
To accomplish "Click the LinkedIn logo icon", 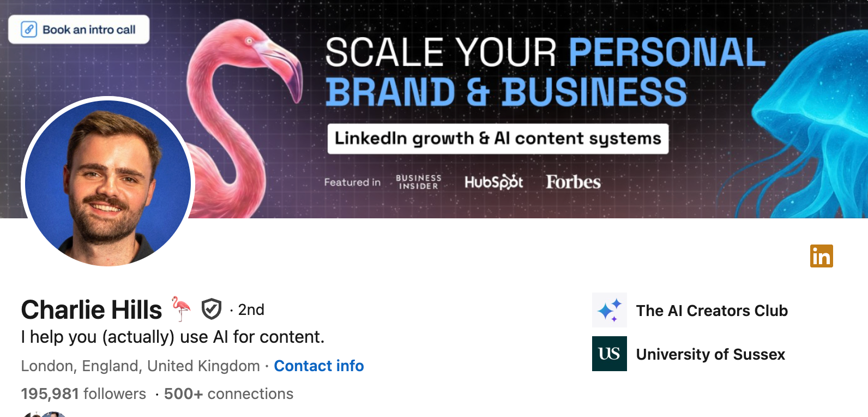I will [822, 257].
